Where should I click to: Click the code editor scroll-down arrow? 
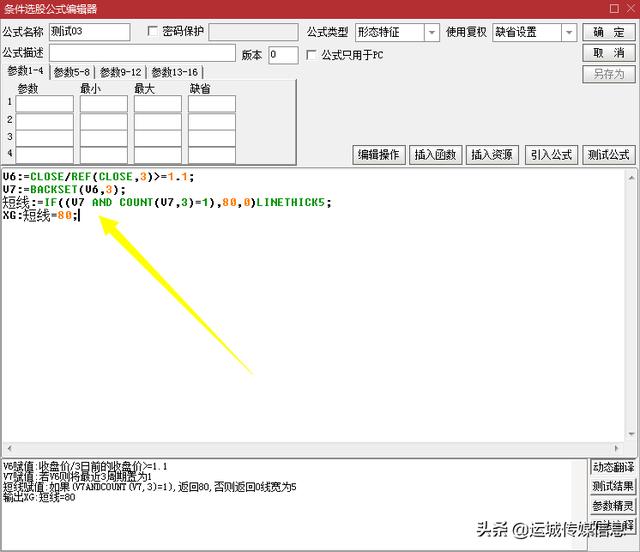pos(631,434)
